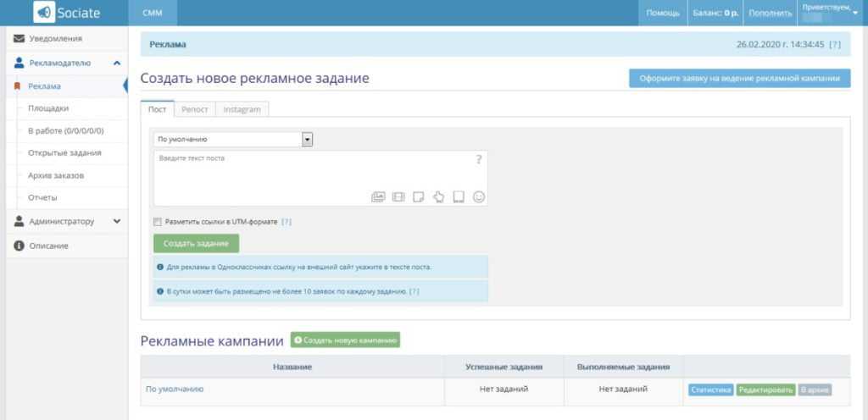The width and height of the screenshot is (868, 420).
Task: Switch to the Instagram tab
Action: (242, 109)
